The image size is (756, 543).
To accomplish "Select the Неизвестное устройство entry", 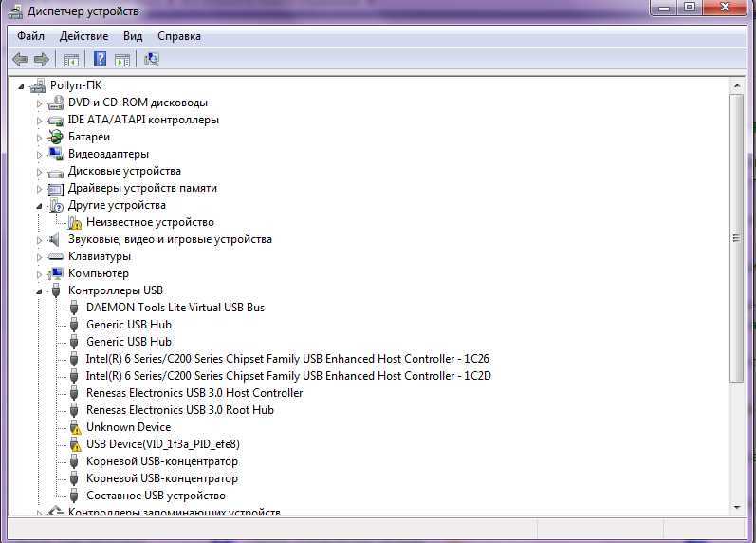I will point(150,222).
